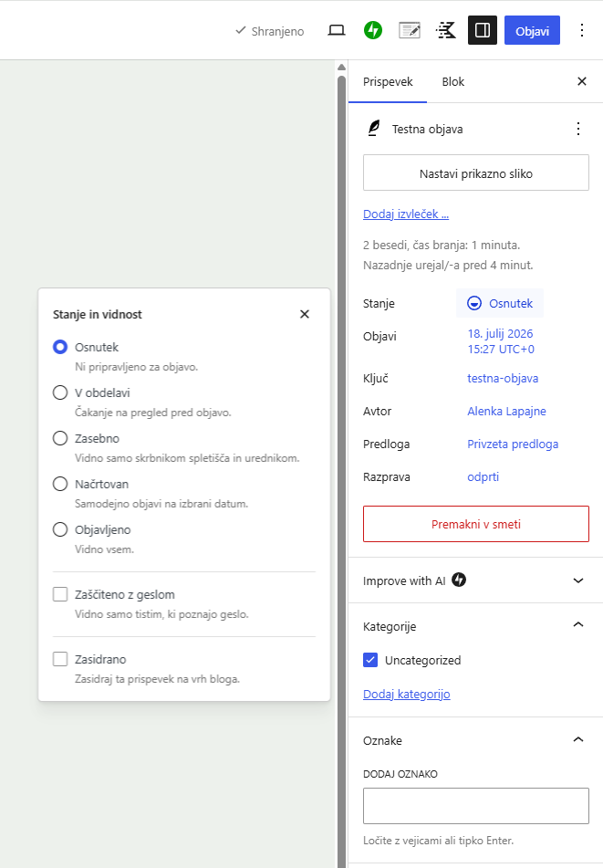Click Premakni v smeti button
This screenshot has width=603, height=868.
click(476, 524)
